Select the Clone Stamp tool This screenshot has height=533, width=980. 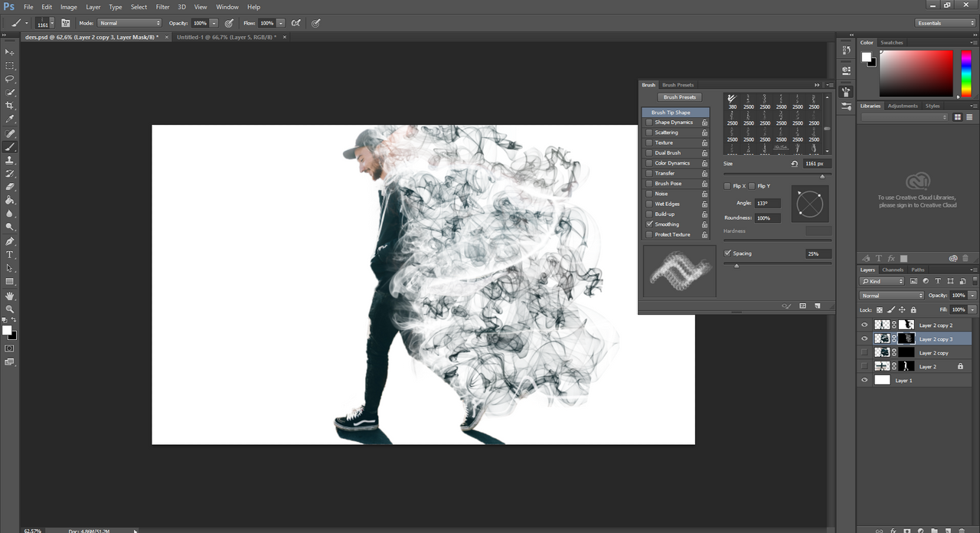pos(10,160)
